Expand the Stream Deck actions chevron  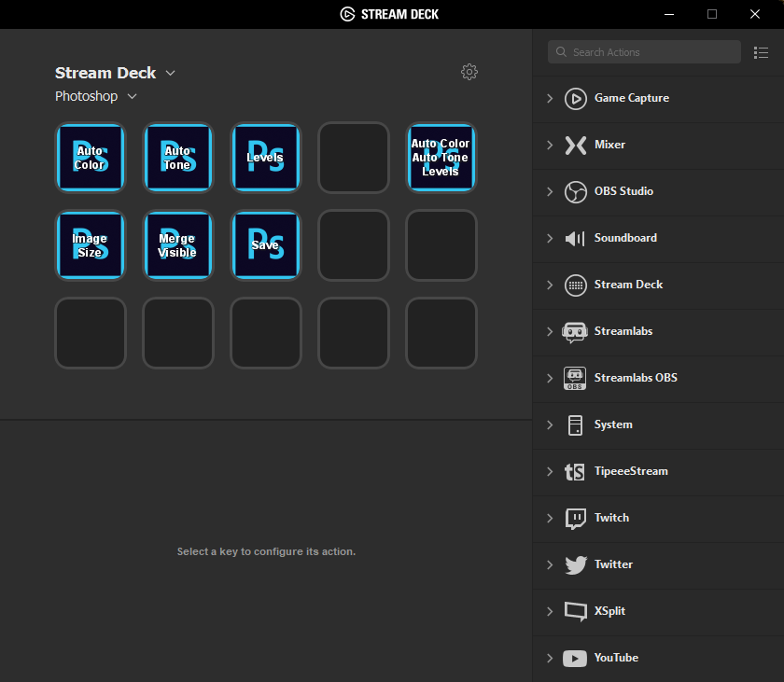point(550,285)
